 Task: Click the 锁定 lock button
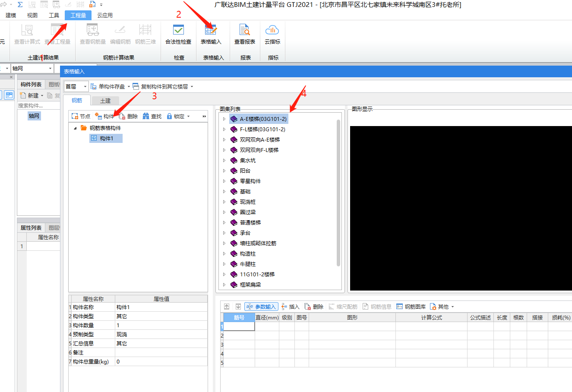[176, 116]
